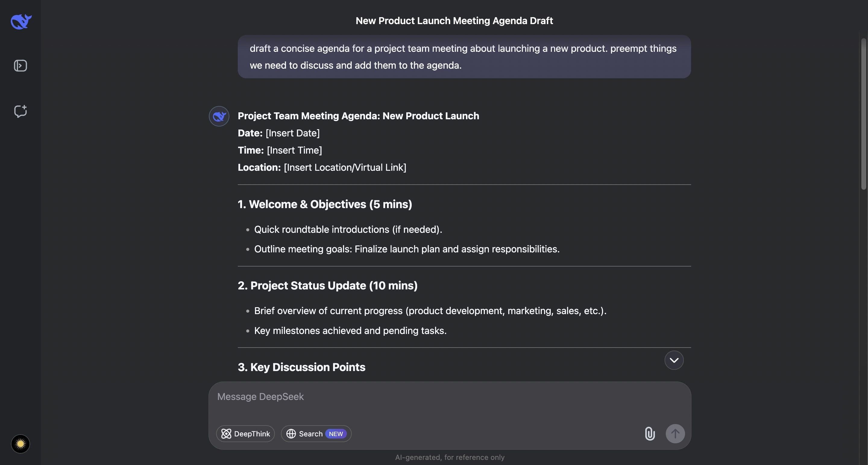
Task: Toggle DeepThink mode on
Action: pyautogui.click(x=245, y=434)
